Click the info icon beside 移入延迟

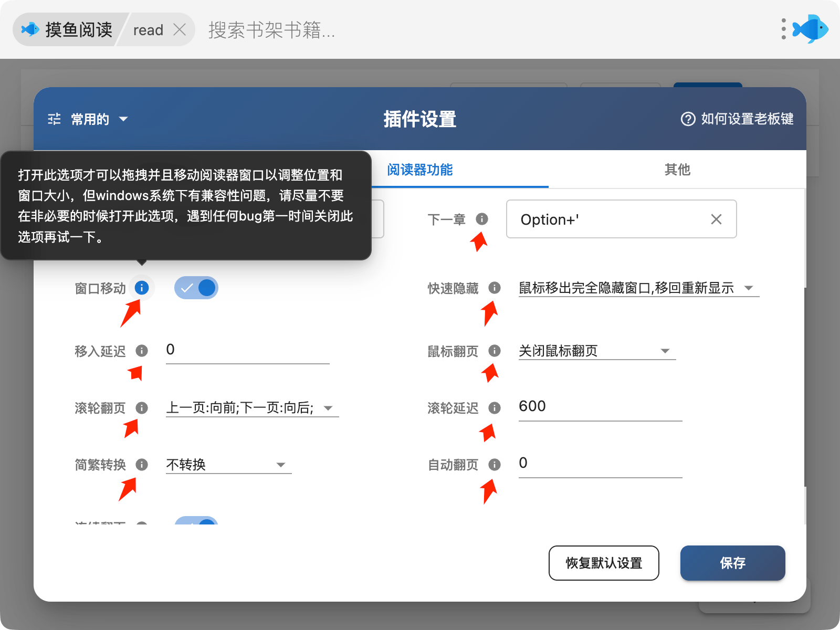point(142,351)
